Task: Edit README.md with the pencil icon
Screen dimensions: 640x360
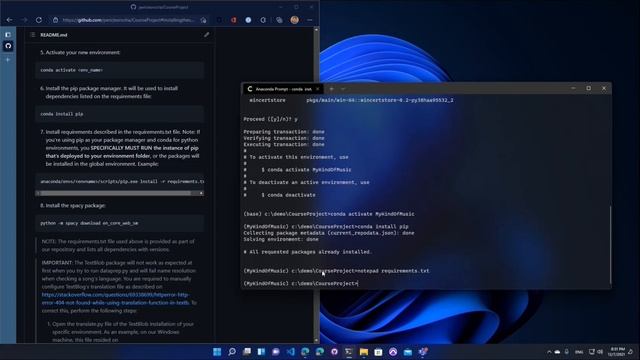Action: coord(207,35)
